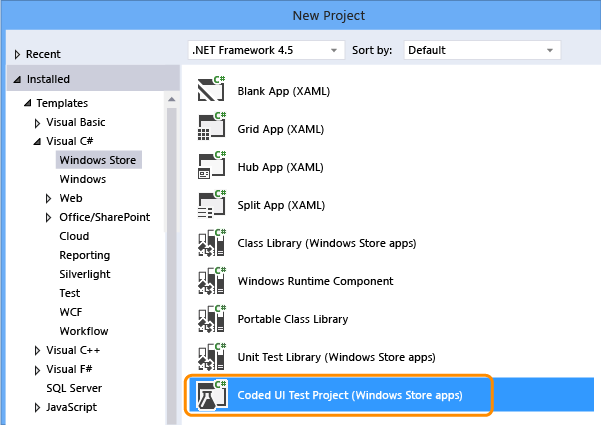Expand the Web node arrow

pos(48,199)
